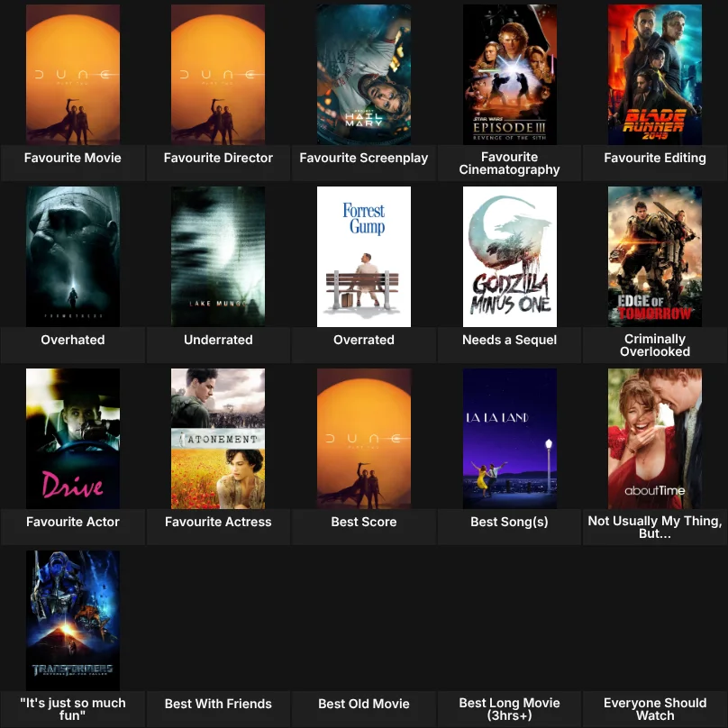Click the Atonement poster
This screenshot has width=728, height=728.
click(x=218, y=439)
